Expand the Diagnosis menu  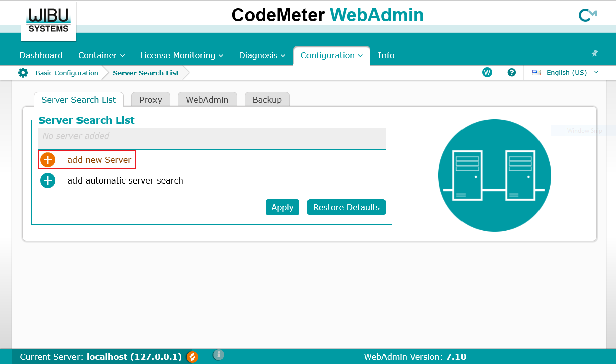(x=262, y=55)
